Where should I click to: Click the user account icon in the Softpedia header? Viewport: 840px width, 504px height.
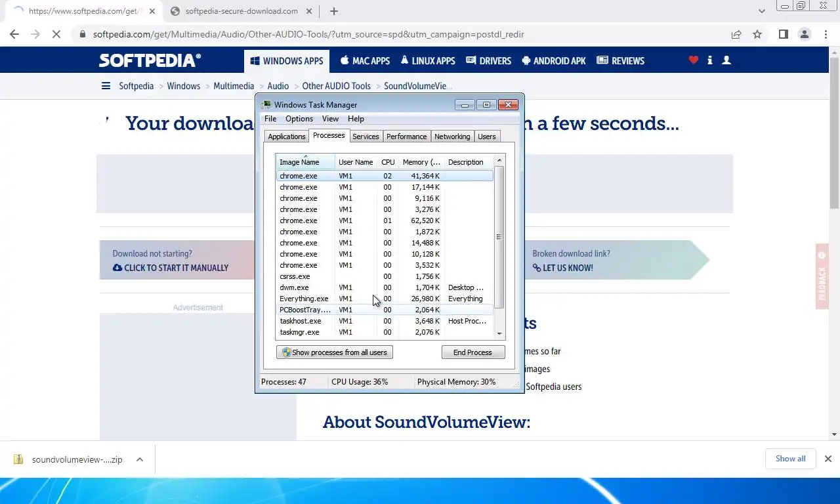[x=726, y=60]
